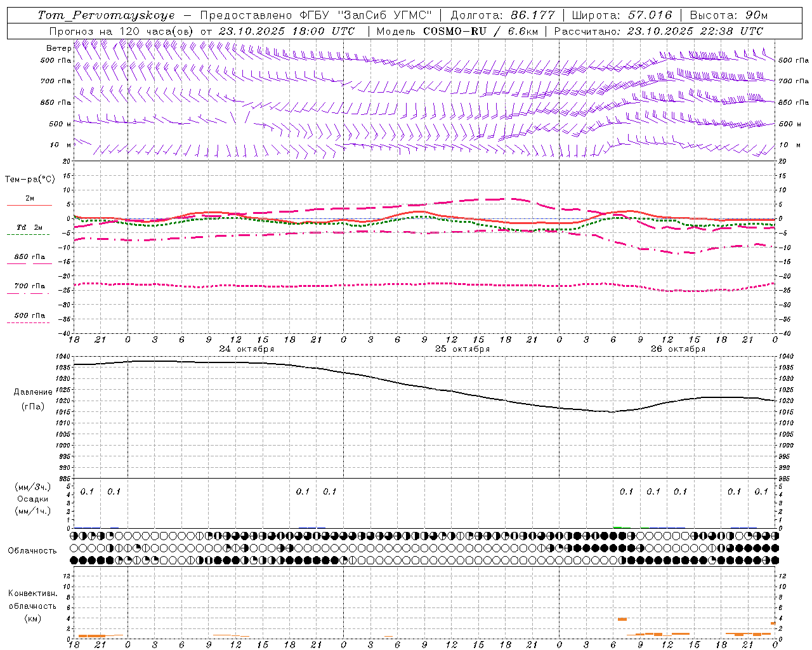The height and width of the screenshot is (650, 812).
Task: Click the date label 26 октября
Action: pos(678,348)
